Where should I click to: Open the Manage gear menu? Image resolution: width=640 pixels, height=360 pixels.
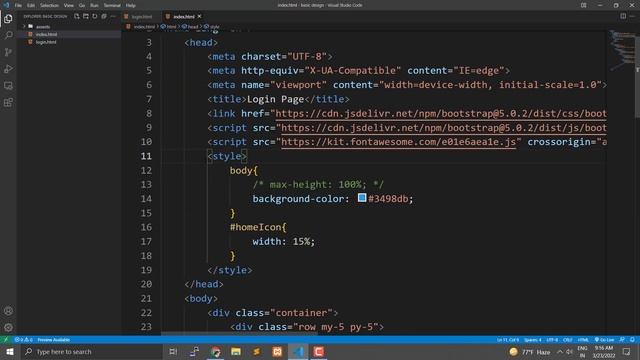click(8, 327)
